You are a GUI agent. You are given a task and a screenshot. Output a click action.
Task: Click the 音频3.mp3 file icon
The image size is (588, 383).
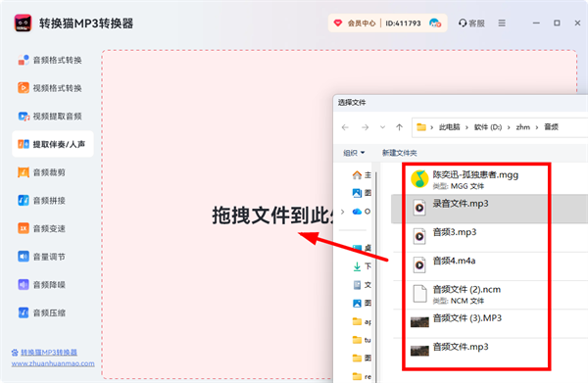419,236
